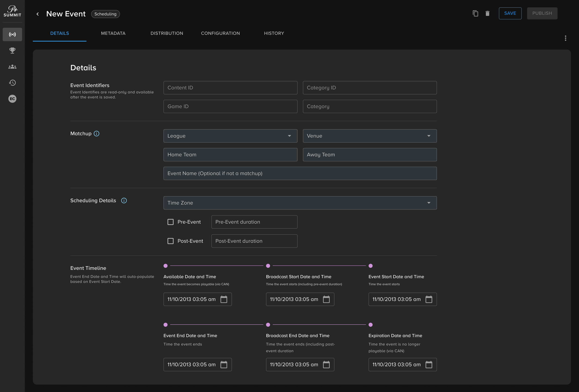Click the Event Name input field
This screenshot has height=392, width=579.
[300, 174]
